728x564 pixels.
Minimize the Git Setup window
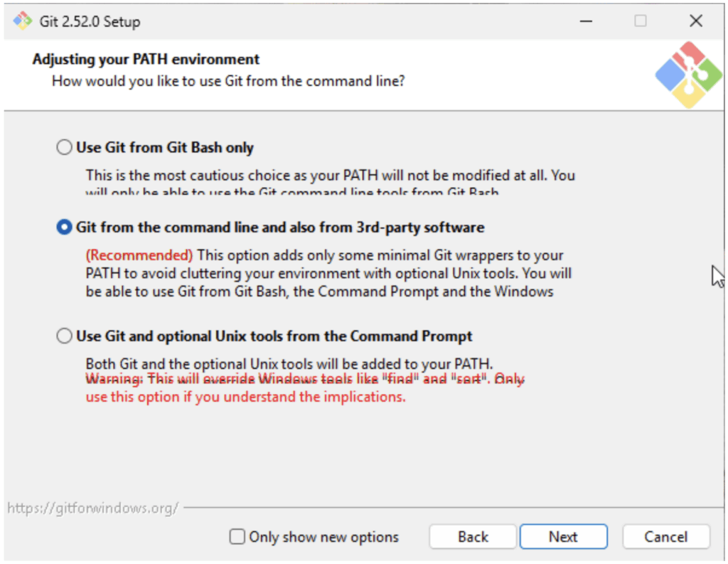pos(587,21)
